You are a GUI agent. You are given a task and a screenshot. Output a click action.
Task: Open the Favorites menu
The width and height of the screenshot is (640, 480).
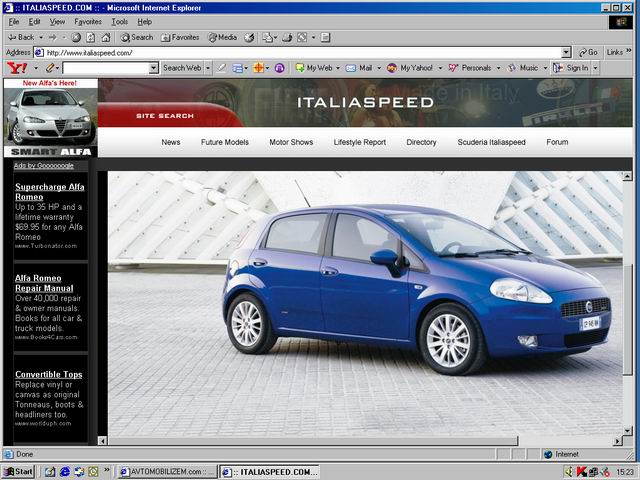88,22
